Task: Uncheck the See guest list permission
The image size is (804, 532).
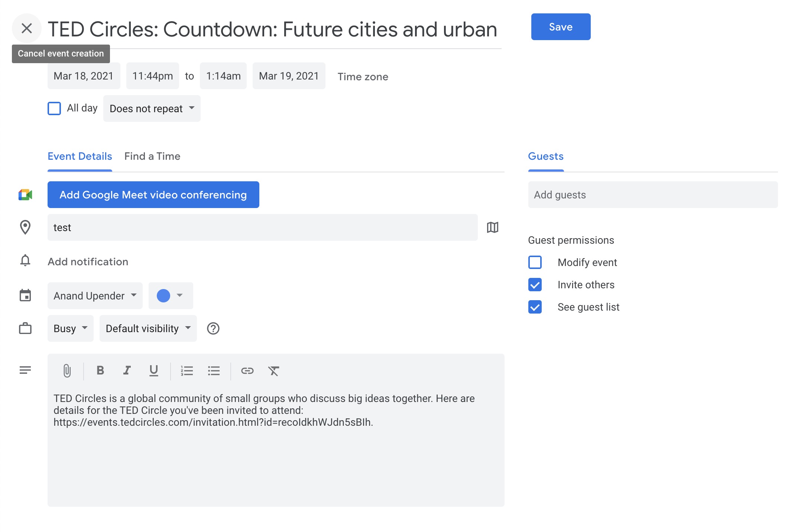Action: (x=535, y=307)
